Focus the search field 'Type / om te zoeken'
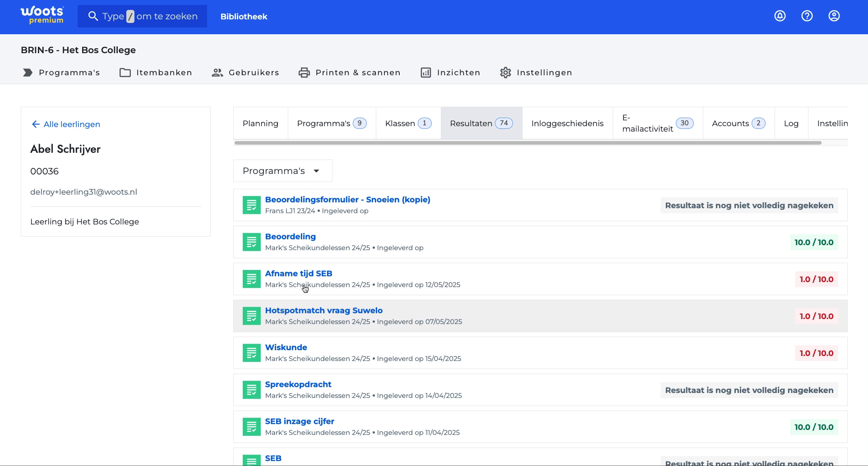The height and width of the screenshot is (466, 868). (142, 16)
